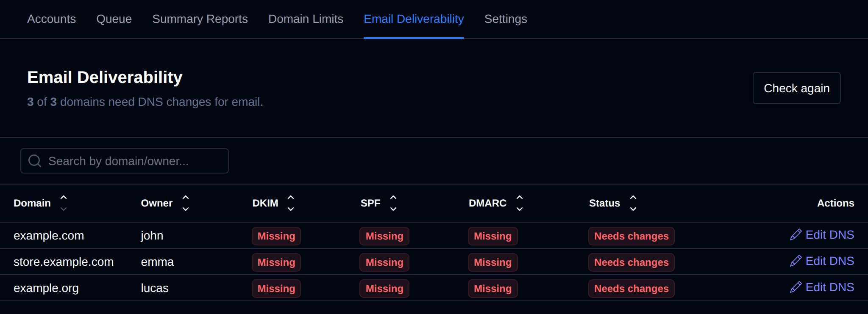Click owner name emma

(x=157, y=262)
